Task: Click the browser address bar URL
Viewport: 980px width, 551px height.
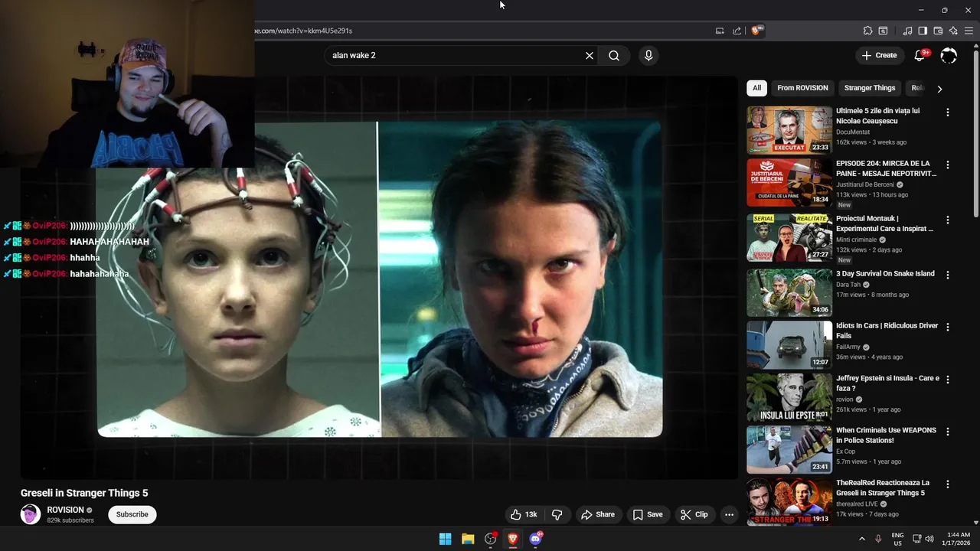Action: [303, 31]
